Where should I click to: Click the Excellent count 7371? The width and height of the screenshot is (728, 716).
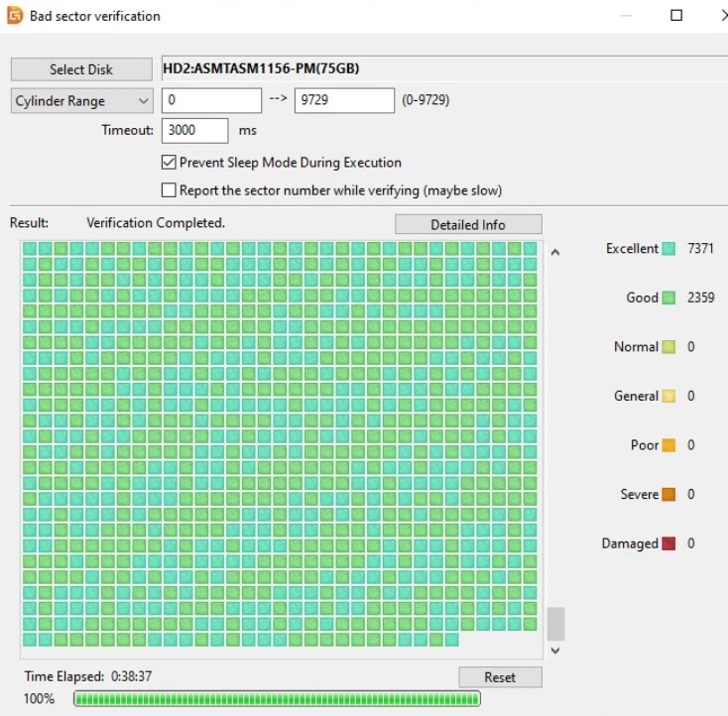pyautogui.click(x=700, y=249)
